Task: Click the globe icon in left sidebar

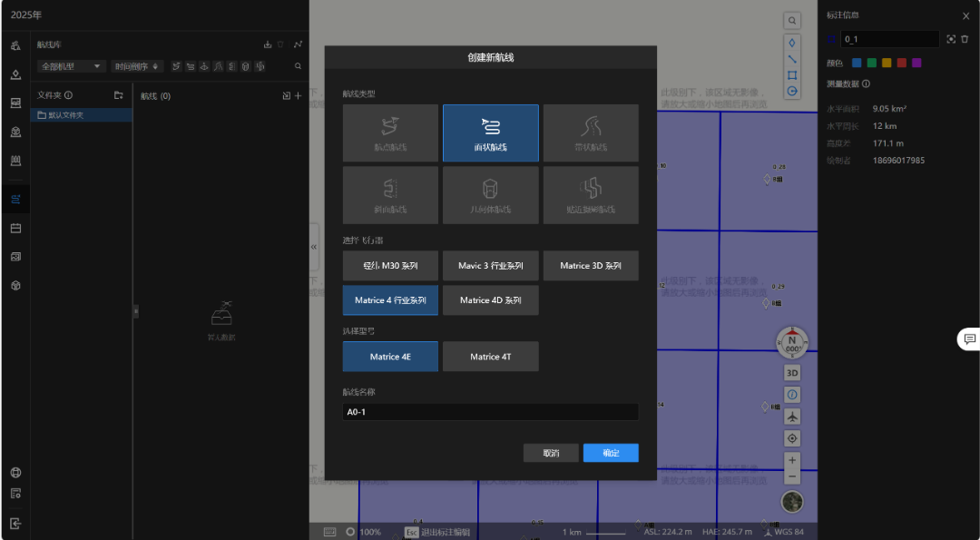Action: tap(15, 473)
